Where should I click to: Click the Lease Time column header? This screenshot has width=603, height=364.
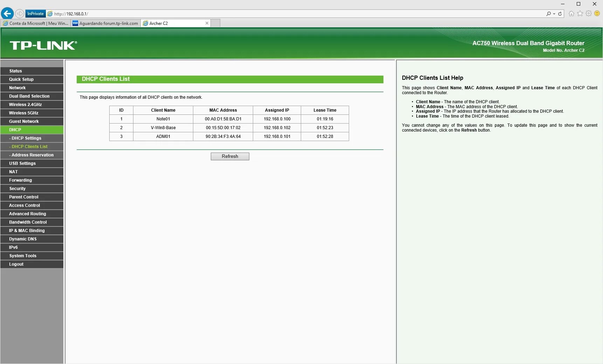pos(325,110)
